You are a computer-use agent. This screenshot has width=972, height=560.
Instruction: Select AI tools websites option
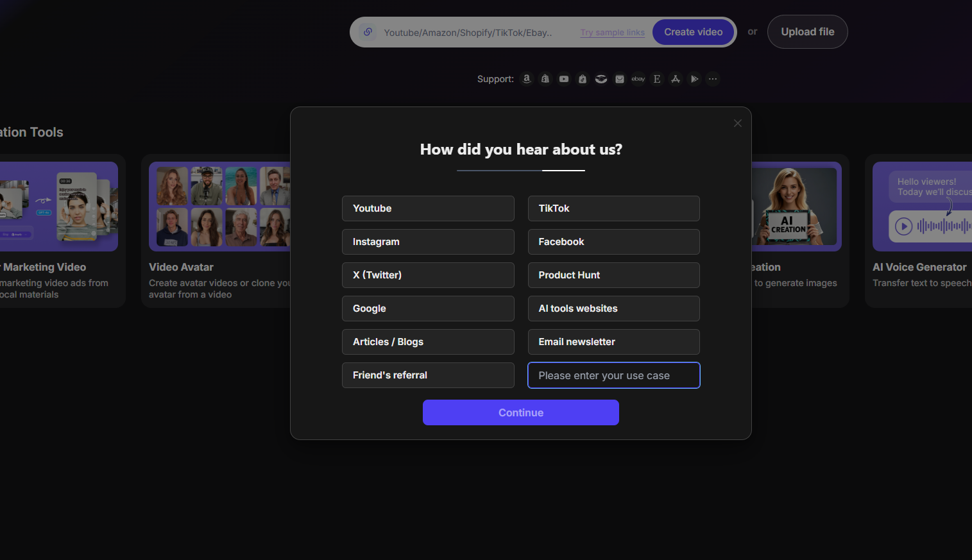point(613,309)
